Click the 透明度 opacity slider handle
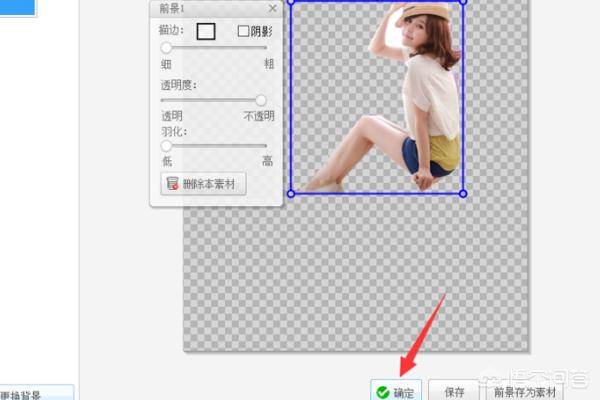The image size is (600, 400). tap(261, 100)
